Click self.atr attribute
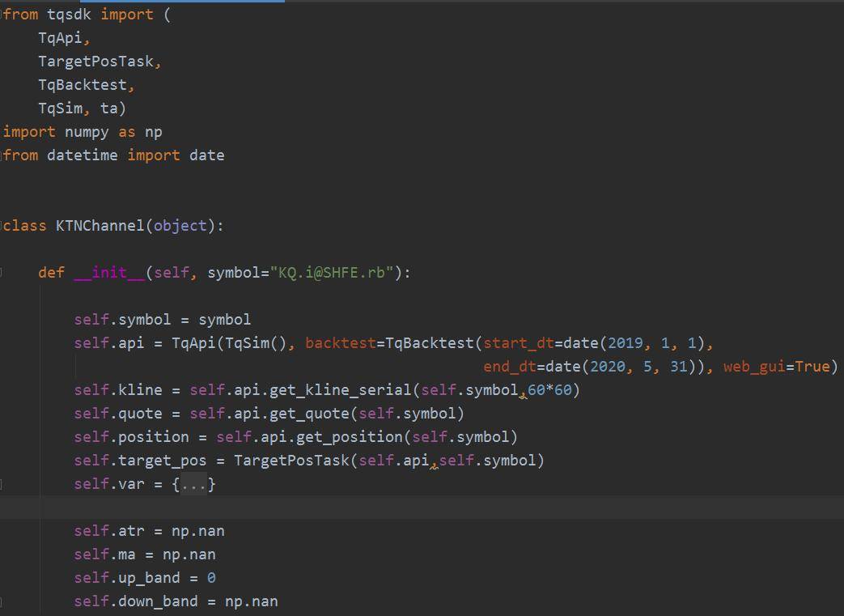Image resolution: width=844 pixels, height=616 pixels. [x=109, y=531]
